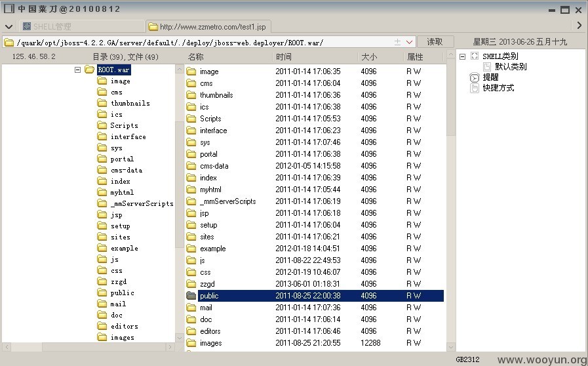Click the tree panel vertical scrollbar down arrow
Viewport: 588px width, 366px height.
tap(179, 338)
